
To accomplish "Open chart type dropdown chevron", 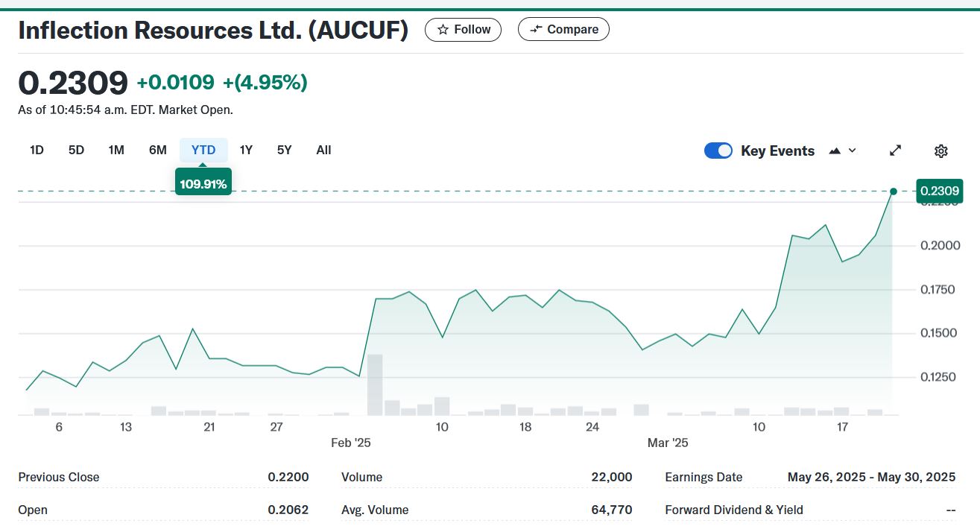I will click(x=853, y=151).
